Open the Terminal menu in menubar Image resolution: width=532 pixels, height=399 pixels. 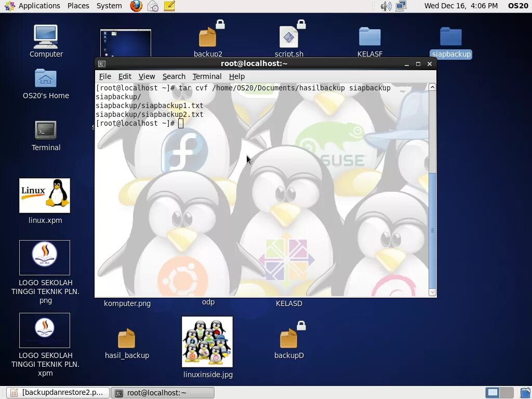pyautogui.click(x=207, y=76)
